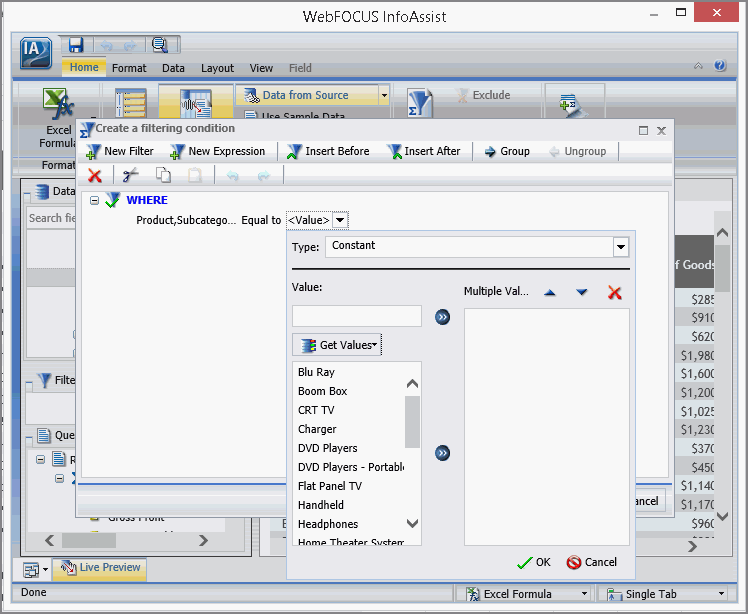Click into the Value text field
The height and width of the screenshot is (614, 748).
tap(357, 316)
